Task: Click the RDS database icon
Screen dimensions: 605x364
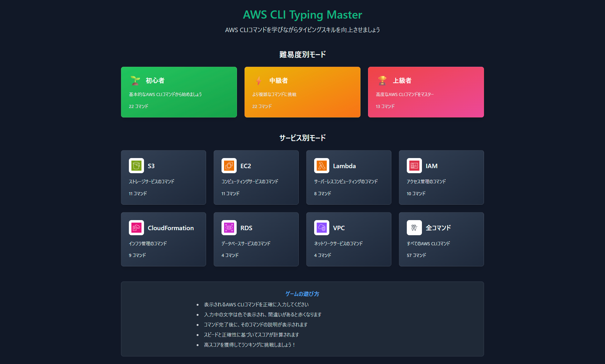Action: [x=229, y=228]
